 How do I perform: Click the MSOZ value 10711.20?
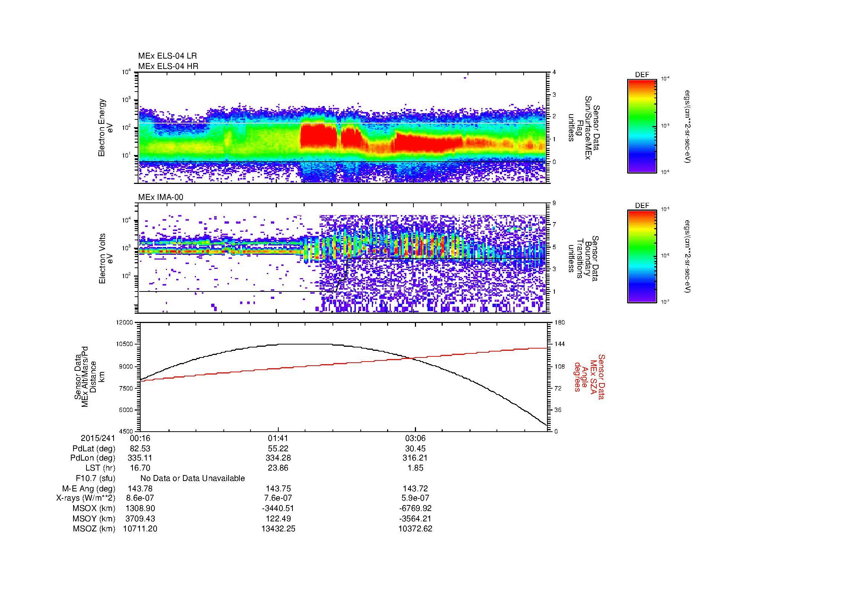coord(140,529)
